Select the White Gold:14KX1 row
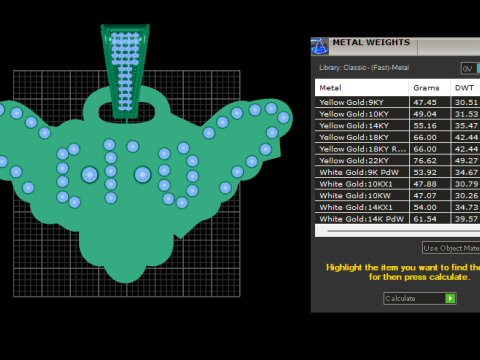Screen dimensions: 480x360 [397, 207]
